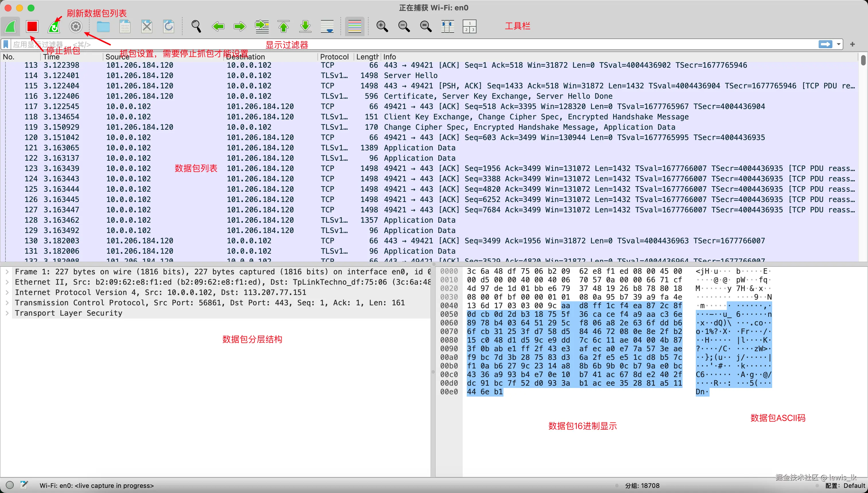Restart the current capture
Viewport: 868px width, 493px height.
coord(54,26)
